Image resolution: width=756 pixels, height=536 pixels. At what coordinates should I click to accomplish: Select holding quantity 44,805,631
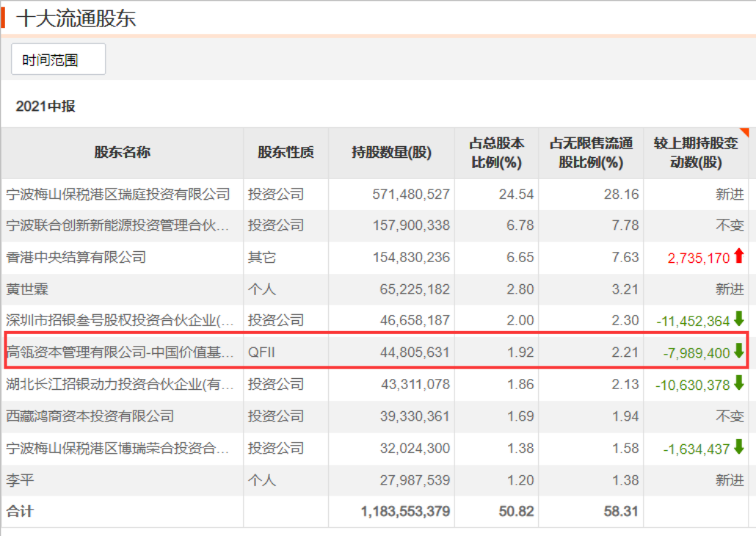click(x=415, y=352)
